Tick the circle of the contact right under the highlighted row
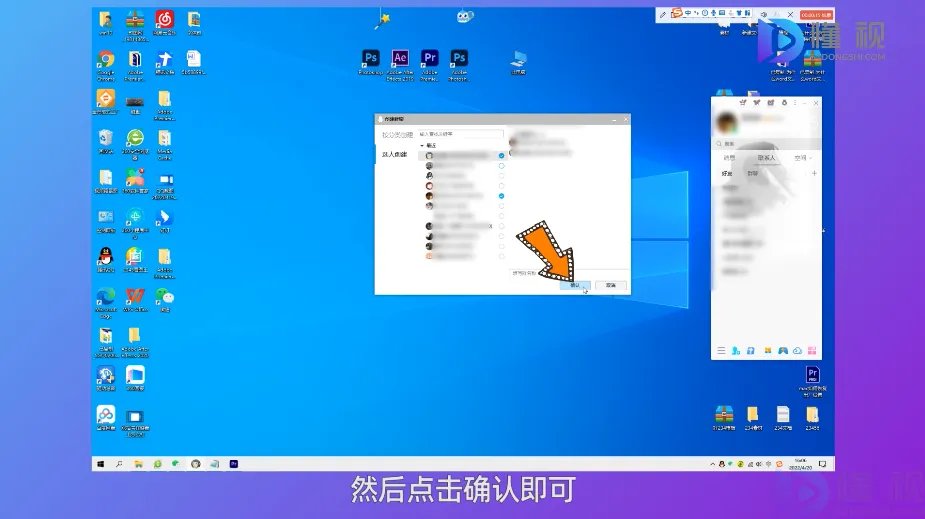This screenshot has width=925, height=519. (501, 166)
